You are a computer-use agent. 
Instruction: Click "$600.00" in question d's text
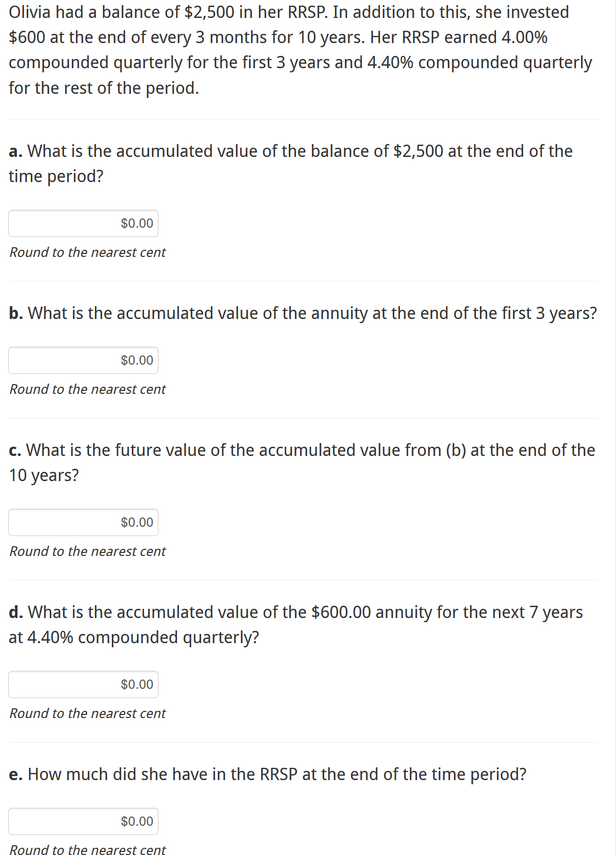click(341, 612)
